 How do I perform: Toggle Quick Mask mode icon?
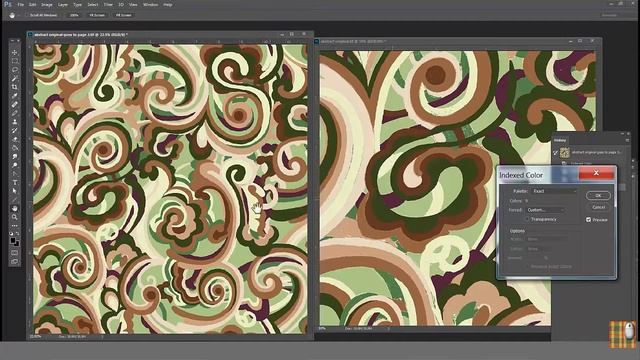coord(15,253)
